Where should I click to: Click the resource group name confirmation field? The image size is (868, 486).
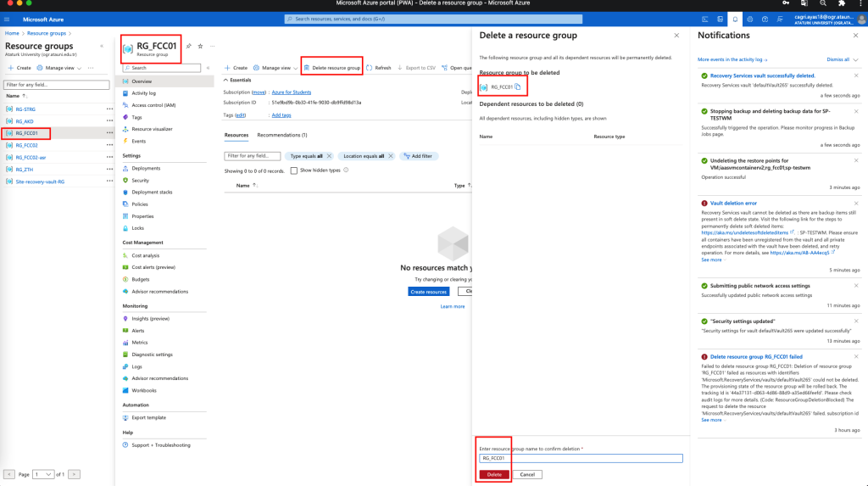tap(580, 459)
